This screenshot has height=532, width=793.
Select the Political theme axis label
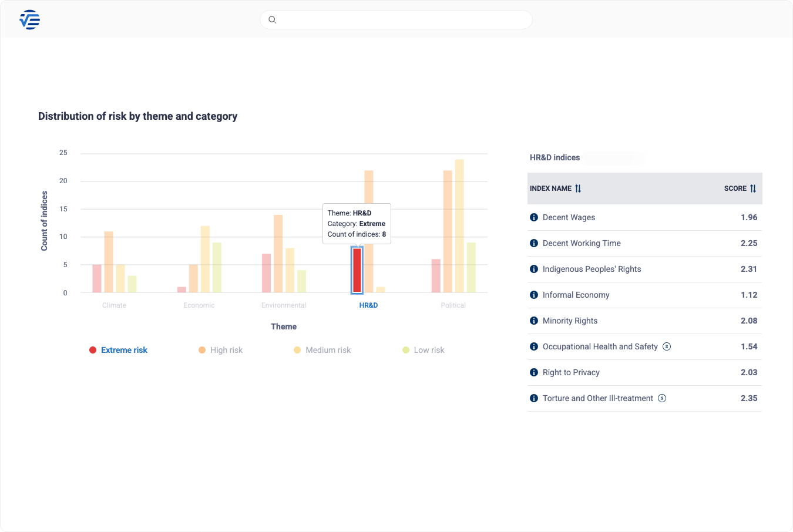tap(453, 305)
